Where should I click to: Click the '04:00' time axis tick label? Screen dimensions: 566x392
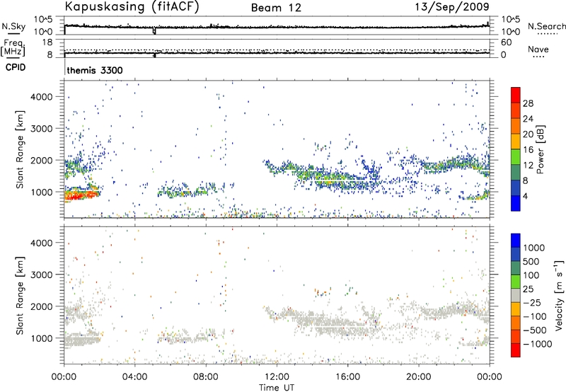(x=134, y=377)
